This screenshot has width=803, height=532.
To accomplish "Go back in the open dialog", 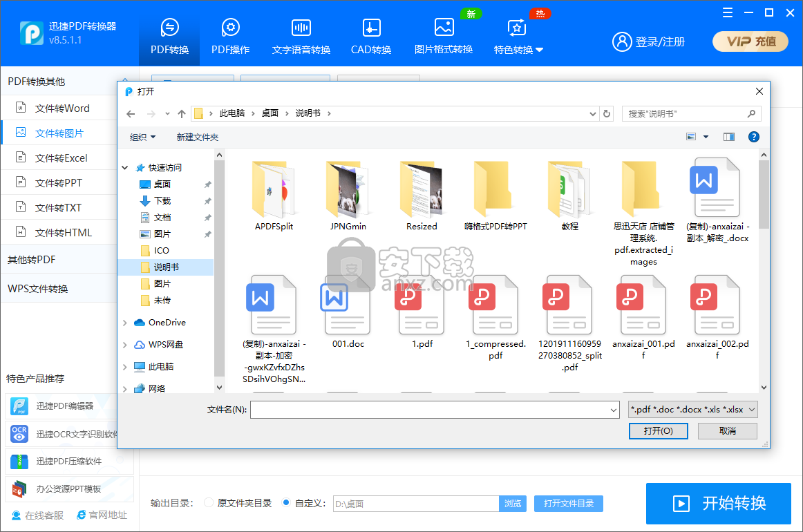I will pyautogui.click(x=131, y=114).
